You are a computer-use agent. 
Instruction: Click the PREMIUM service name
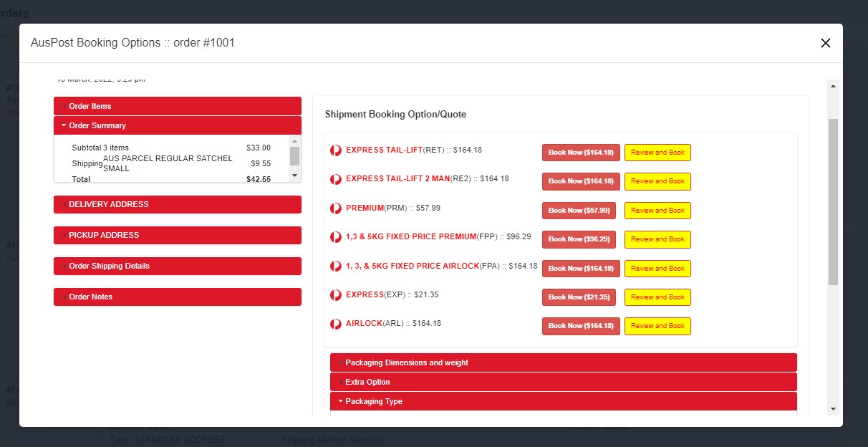tap(365, 208)
